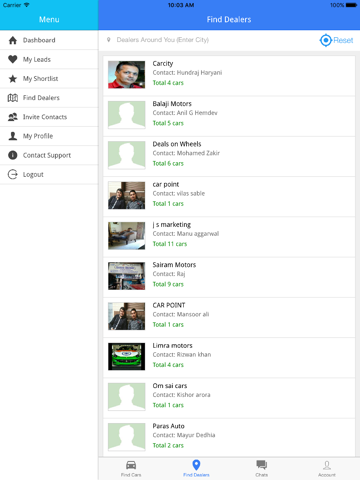
Task: Click the battery indicator in status bar
Action: pos(351,5)
